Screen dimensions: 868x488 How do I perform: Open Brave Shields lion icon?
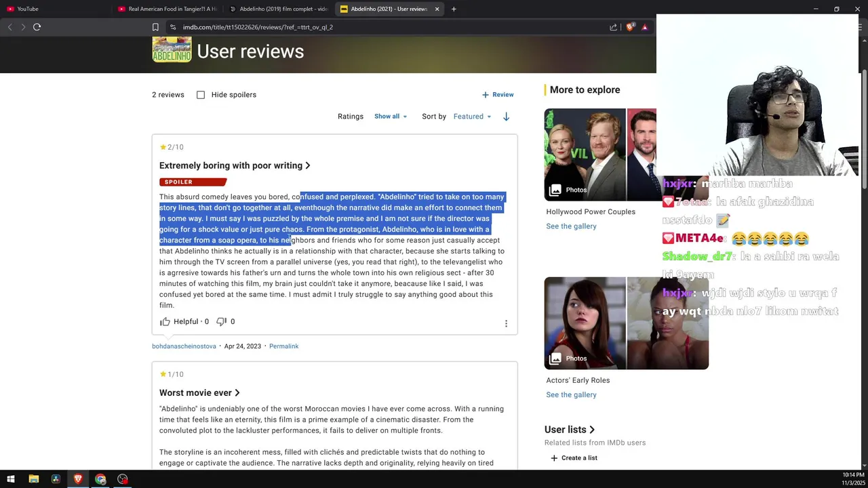[630, 27]
